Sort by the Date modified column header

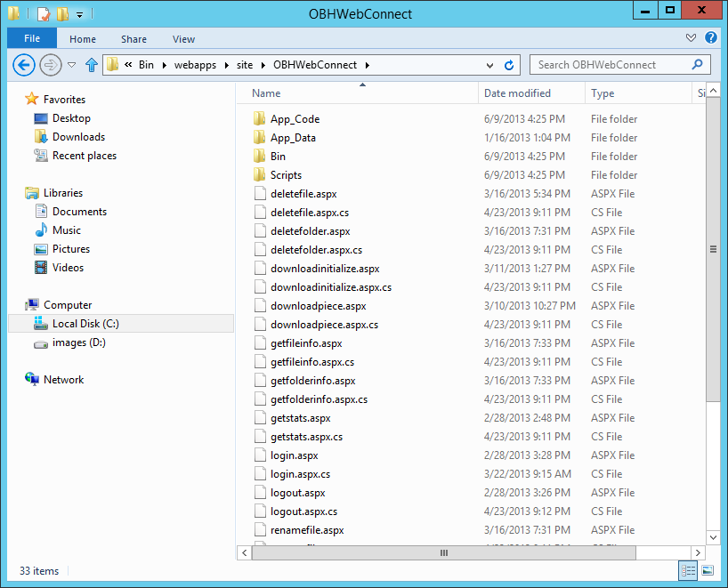tap(531, 93)
